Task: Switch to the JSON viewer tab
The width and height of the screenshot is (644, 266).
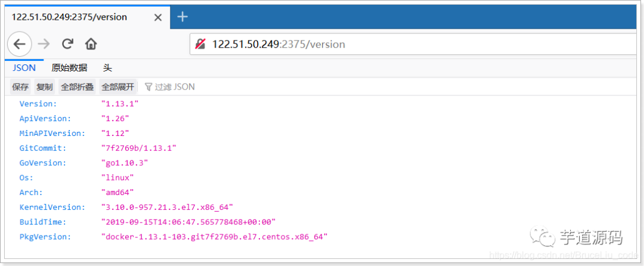Action: 24,68
